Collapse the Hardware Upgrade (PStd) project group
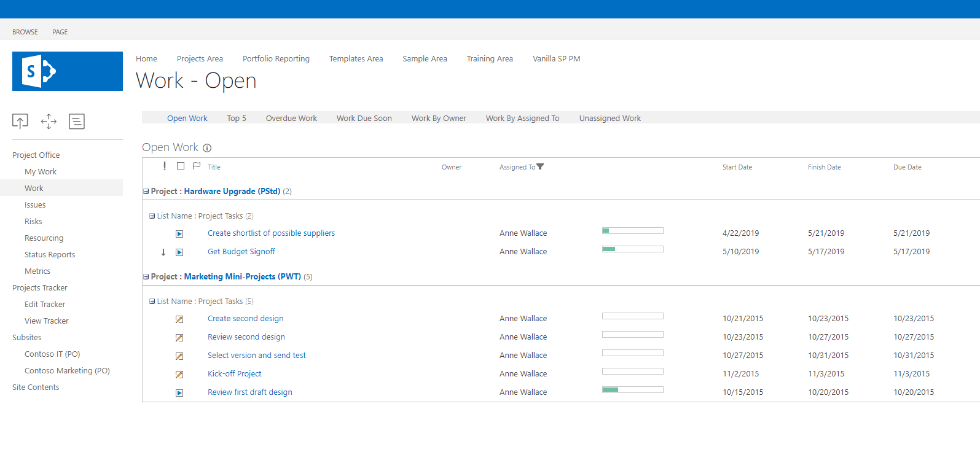The image size is (980, 471). pos(146,192)
